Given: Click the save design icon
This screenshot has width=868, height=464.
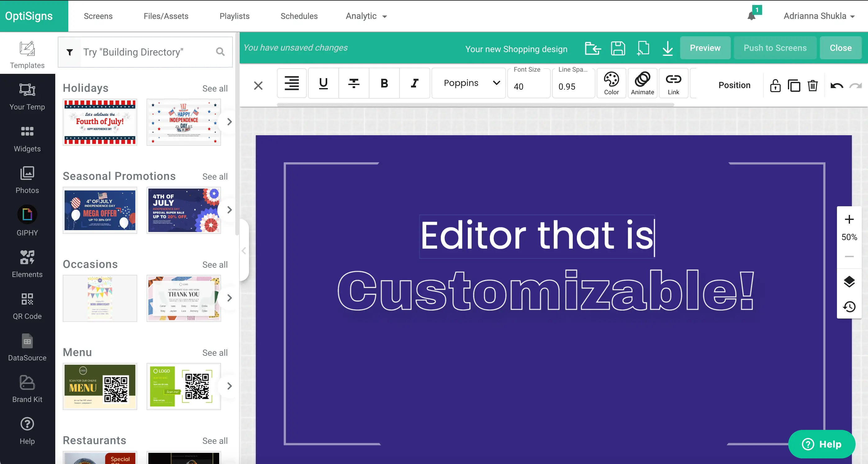Looking at the screenshot, I should pos(618,48).
